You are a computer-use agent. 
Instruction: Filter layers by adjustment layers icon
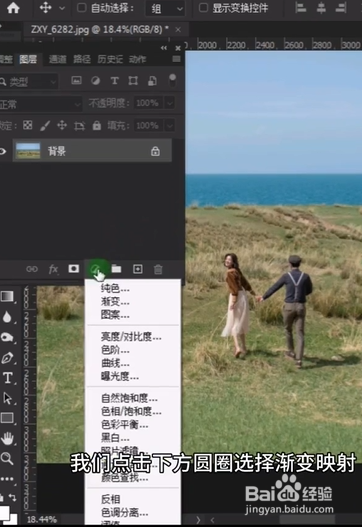click(x=96, y=80)
